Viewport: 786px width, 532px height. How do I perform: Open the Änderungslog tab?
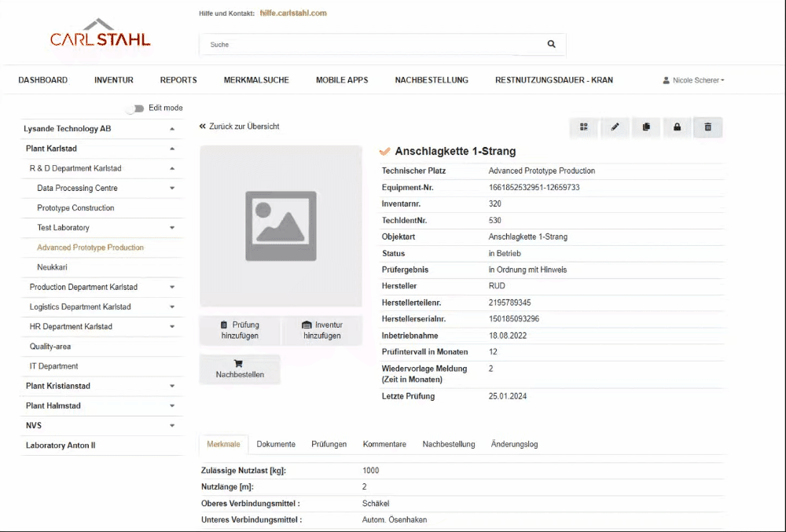point(514,445)
